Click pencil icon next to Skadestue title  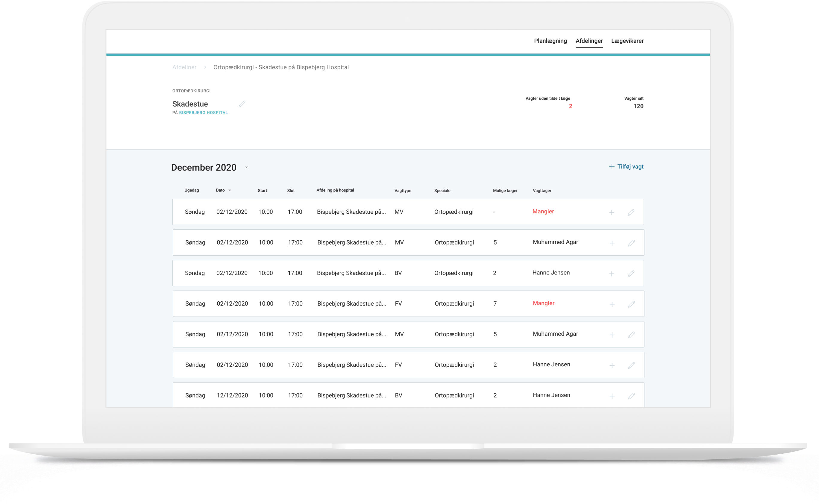242,104
